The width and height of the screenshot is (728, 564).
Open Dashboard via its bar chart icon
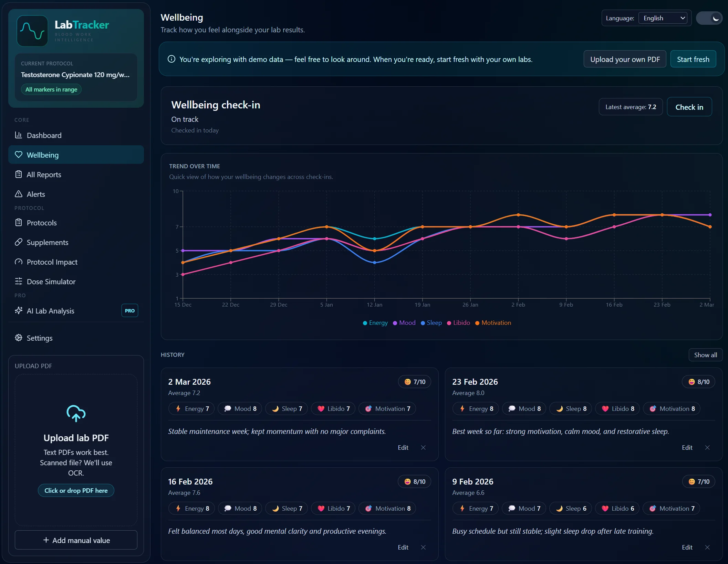pyautogui.click(x=19, y=135)
